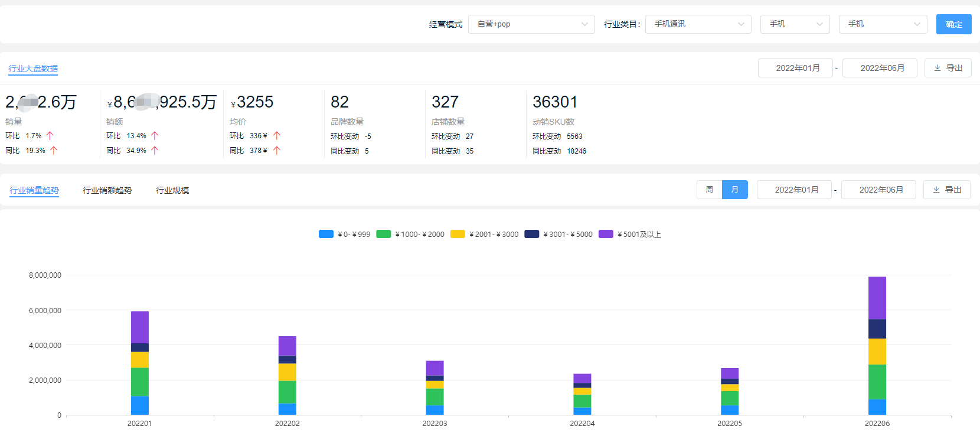Toggle the ¥3001-¥5000 navy legend item
This screenshot has width=980, height=439.
[x=558, y=235]
